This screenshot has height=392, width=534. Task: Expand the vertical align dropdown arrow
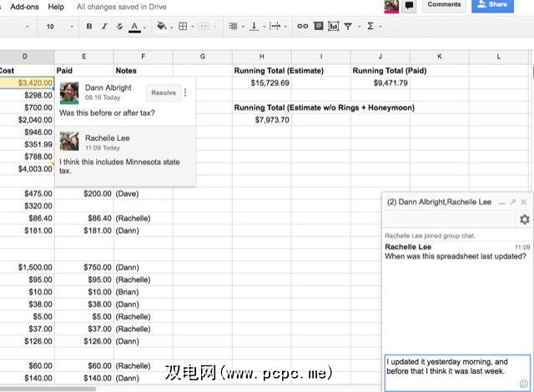264,27
